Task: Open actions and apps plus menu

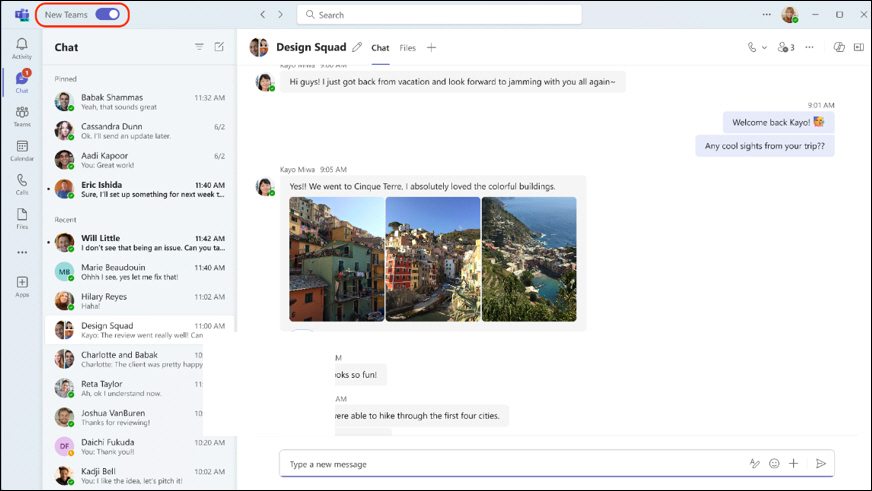Action: 794,463
